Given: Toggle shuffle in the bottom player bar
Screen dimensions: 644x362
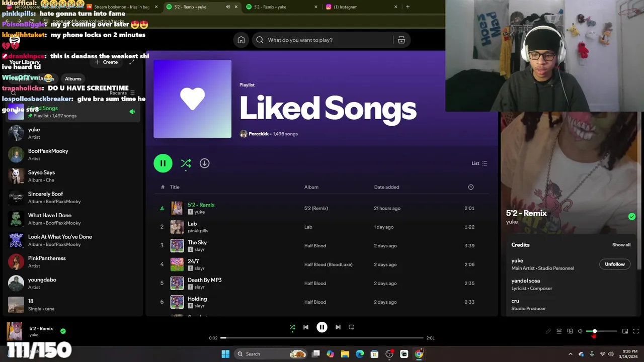Looking at the screenshot, I should click(292, 327).
